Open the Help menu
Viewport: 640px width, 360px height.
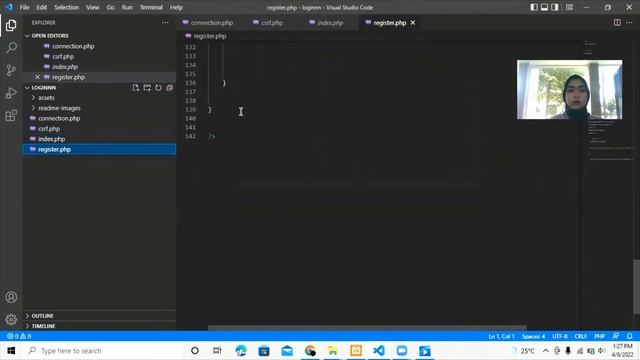click(176, 7)
